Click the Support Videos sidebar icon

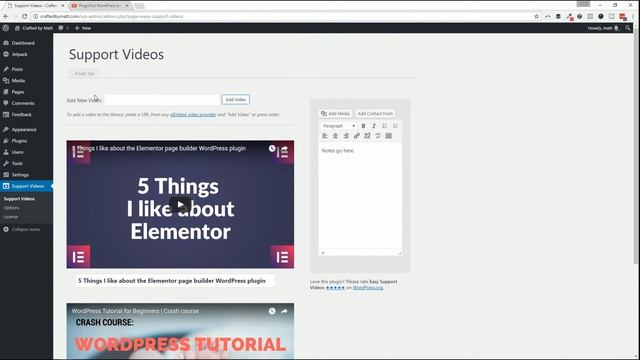coord(6,186)
